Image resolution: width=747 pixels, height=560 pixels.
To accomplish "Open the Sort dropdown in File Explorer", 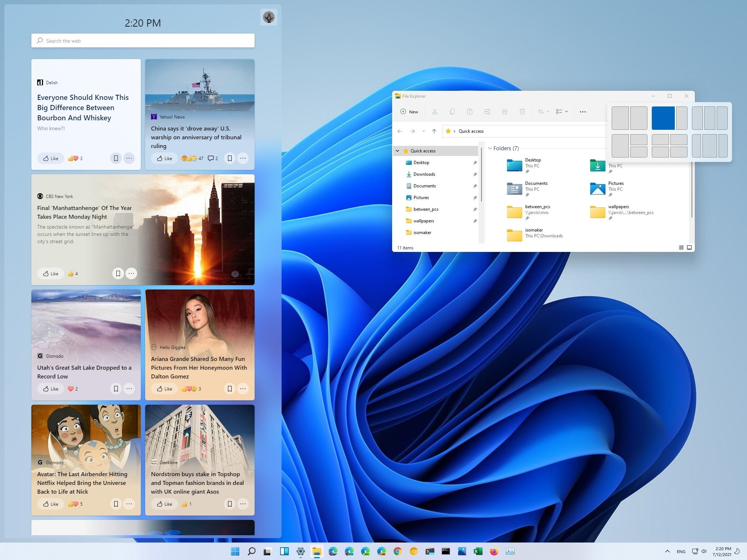I will tap(542, 112).
